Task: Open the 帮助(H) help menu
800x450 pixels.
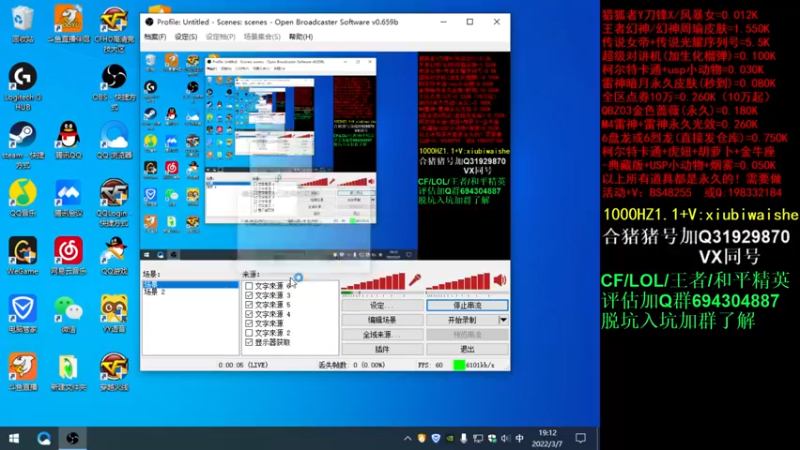Action: [x=301, y=37]
